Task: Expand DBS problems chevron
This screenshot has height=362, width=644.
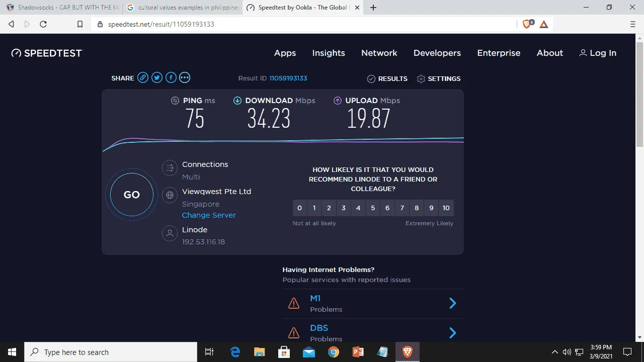Action: (452, 333)
